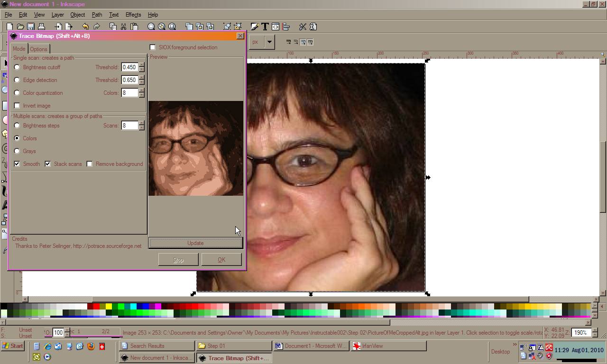
Task: Enable the Remove background checkbox
Action: coord(90,164)
